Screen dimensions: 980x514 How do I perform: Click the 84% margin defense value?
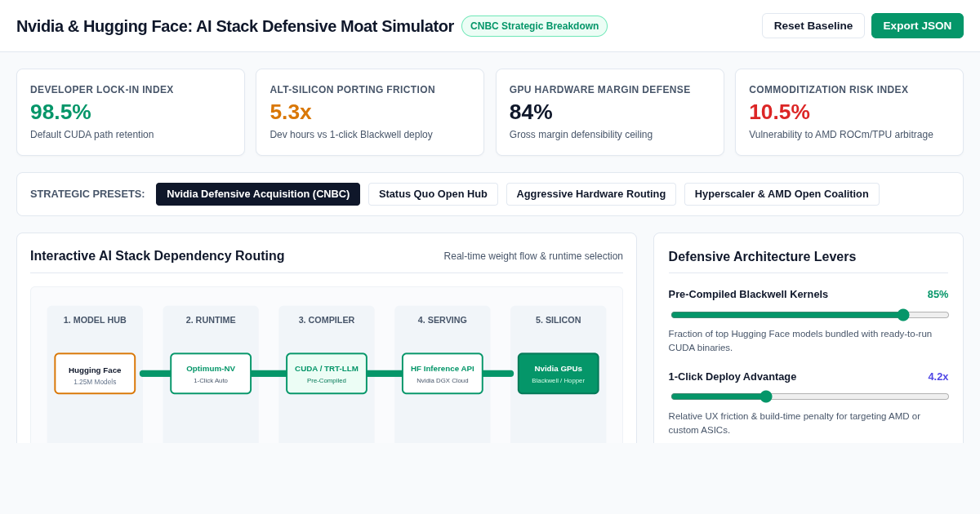[531, 112]
